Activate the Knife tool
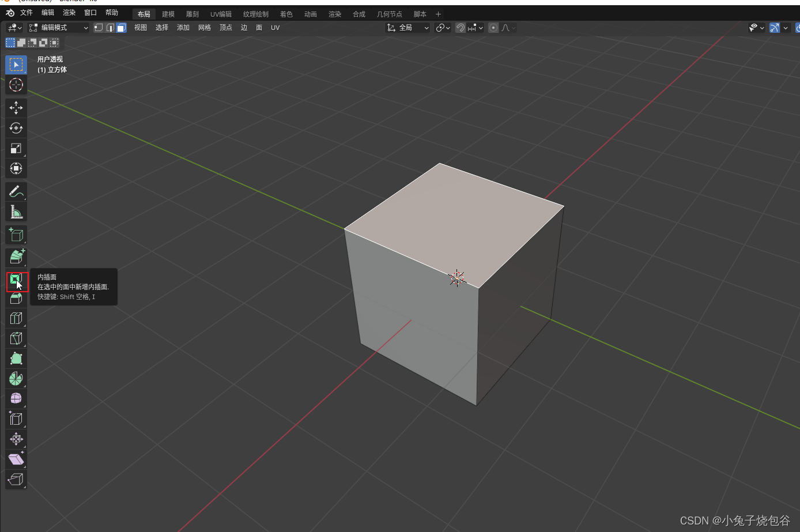Screen dimensions: 800x532 (16, 338)
